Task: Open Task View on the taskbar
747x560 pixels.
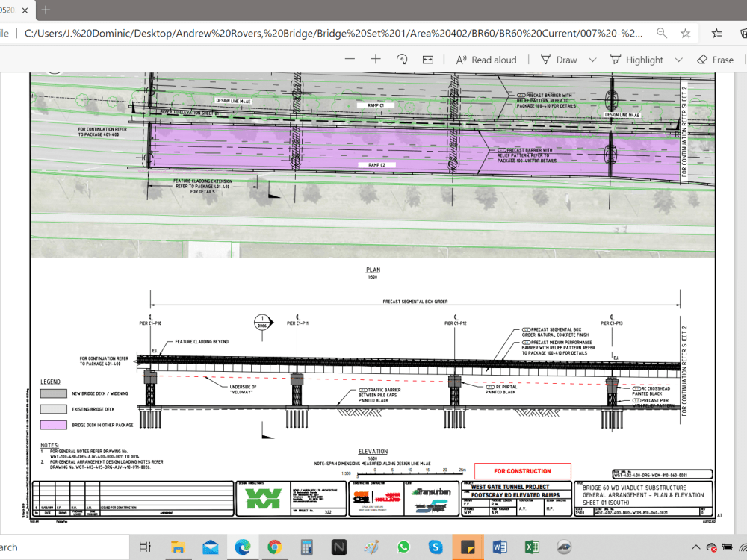Action: point(145,547)
